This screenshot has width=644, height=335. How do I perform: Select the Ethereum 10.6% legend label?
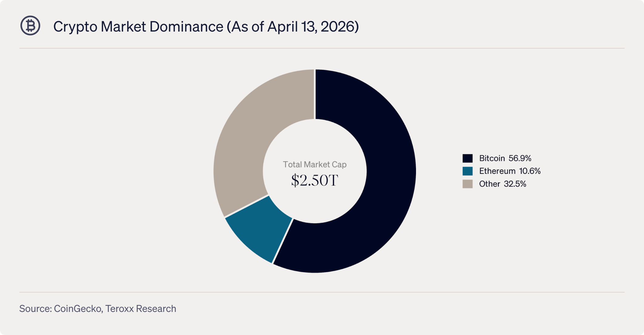(x=510, y=171)
